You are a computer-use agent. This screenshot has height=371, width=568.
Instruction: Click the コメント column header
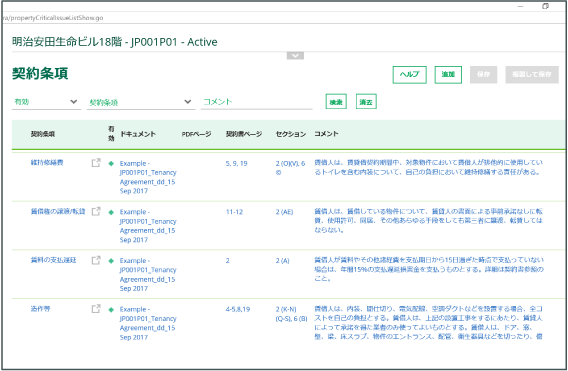click(x=326, y=134)
